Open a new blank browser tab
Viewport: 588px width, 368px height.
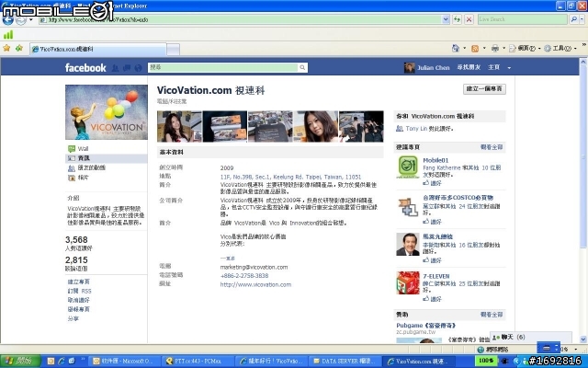pyautogui.click(x=174, y=49)
